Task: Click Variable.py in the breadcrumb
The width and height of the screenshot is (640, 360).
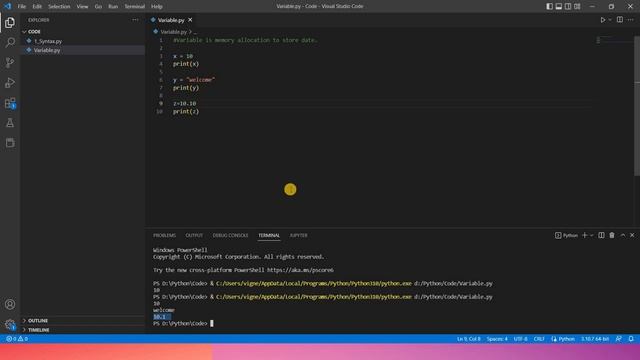Action: (x=173, y=32)
